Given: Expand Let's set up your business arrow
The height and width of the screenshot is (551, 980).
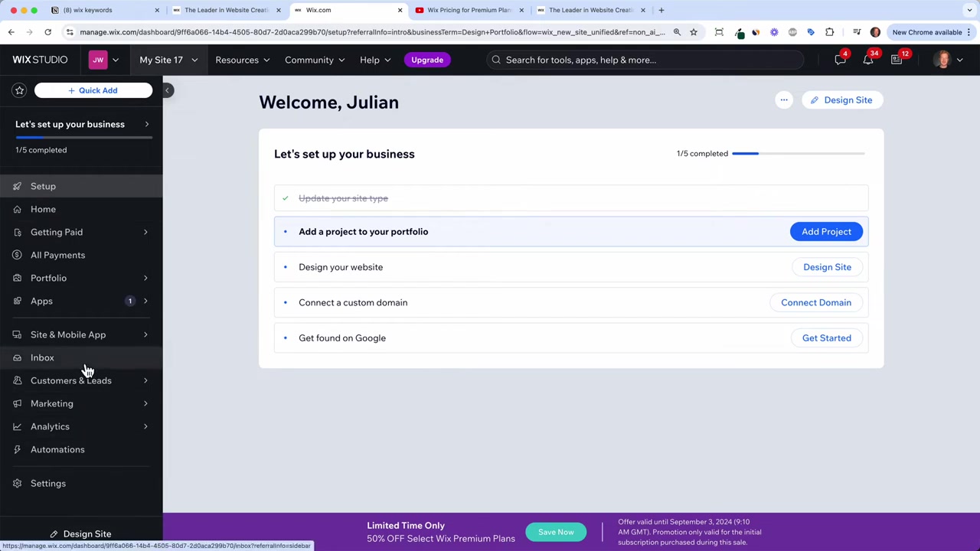Looking at the screenshot, I should coord(146,124).
